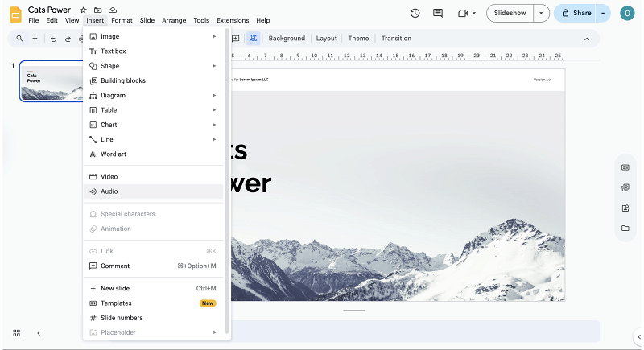Click second icon in right side panel
This screenshot has width=644, height=350.
pos(625,187)
